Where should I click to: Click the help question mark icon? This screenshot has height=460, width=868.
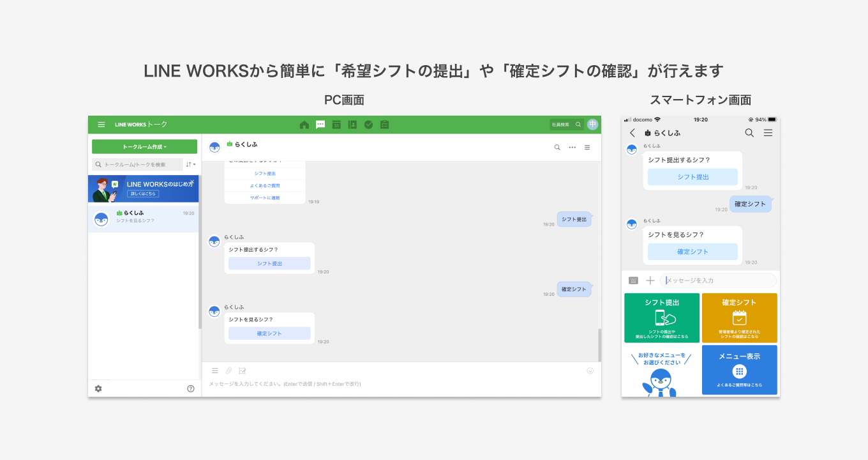coord(190,388)
